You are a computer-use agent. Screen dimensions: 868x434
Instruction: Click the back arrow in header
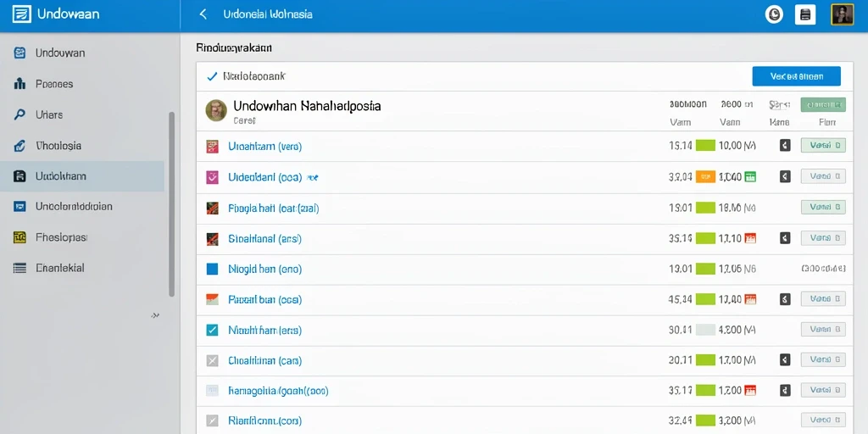click(x=203, y=14)
